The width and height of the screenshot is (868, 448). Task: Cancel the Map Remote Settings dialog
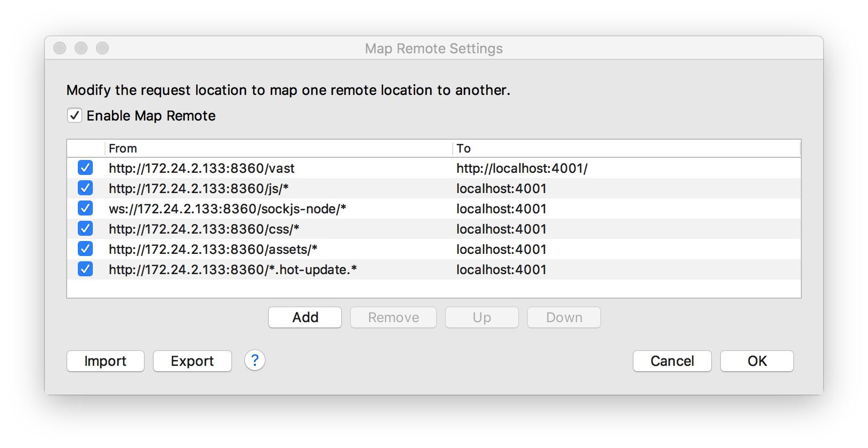tap(672, 361)
